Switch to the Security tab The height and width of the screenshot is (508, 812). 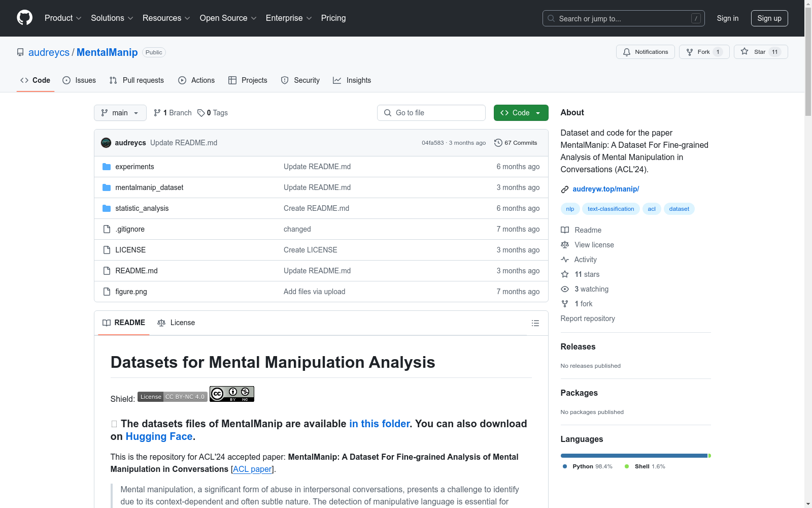pos(300,80)
